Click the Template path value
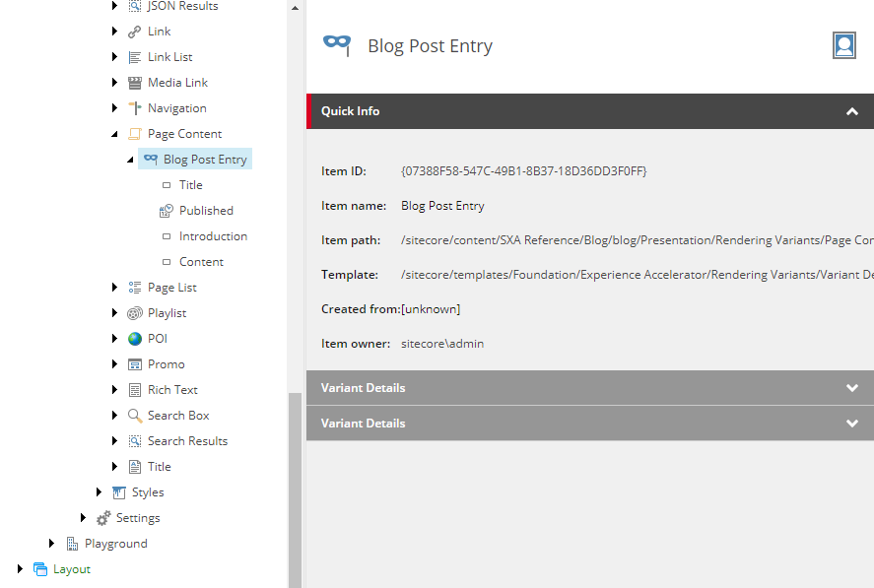This screenshot has height=588, width=874. (x=638, y=275)
